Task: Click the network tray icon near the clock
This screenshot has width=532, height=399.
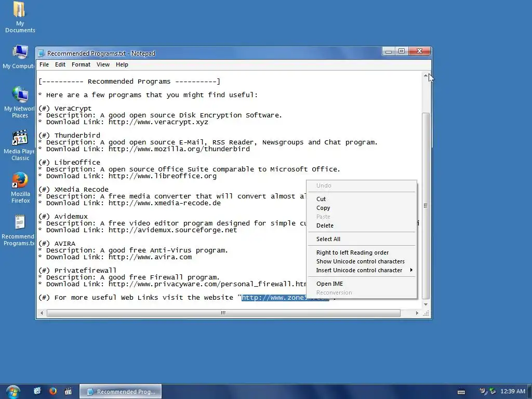Action: click(493, 392)
